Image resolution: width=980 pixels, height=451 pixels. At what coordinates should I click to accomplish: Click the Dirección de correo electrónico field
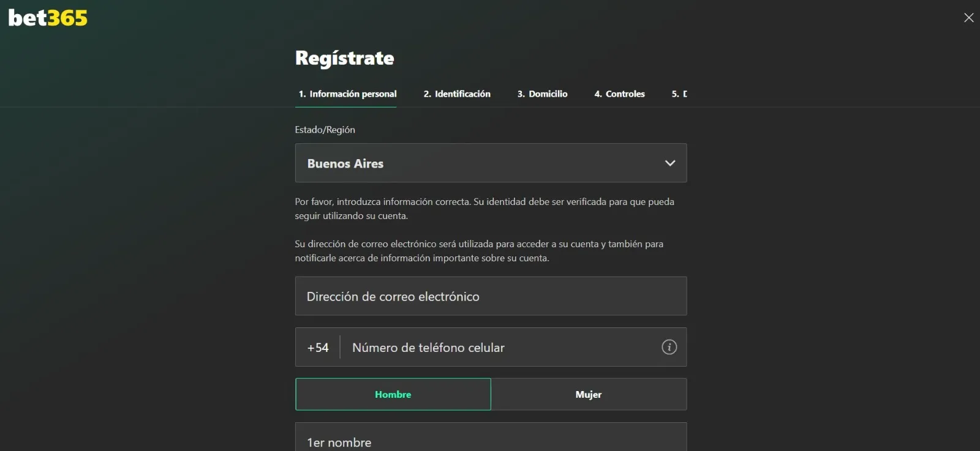click(x=490, y=296)
